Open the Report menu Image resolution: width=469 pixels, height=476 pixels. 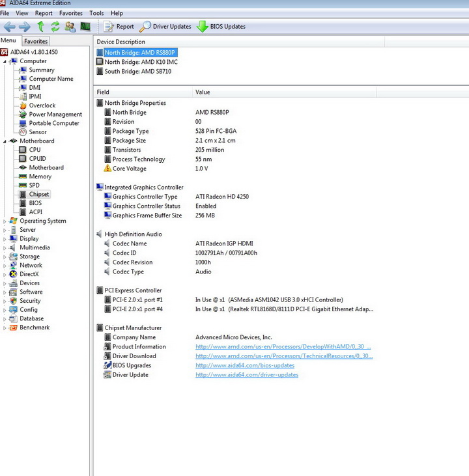[x=44, y=14]
